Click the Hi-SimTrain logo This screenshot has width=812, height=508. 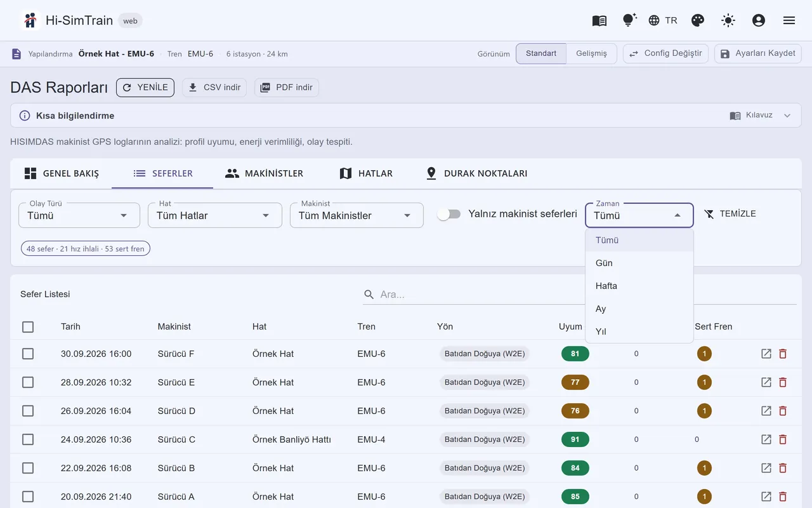point(29,20)
